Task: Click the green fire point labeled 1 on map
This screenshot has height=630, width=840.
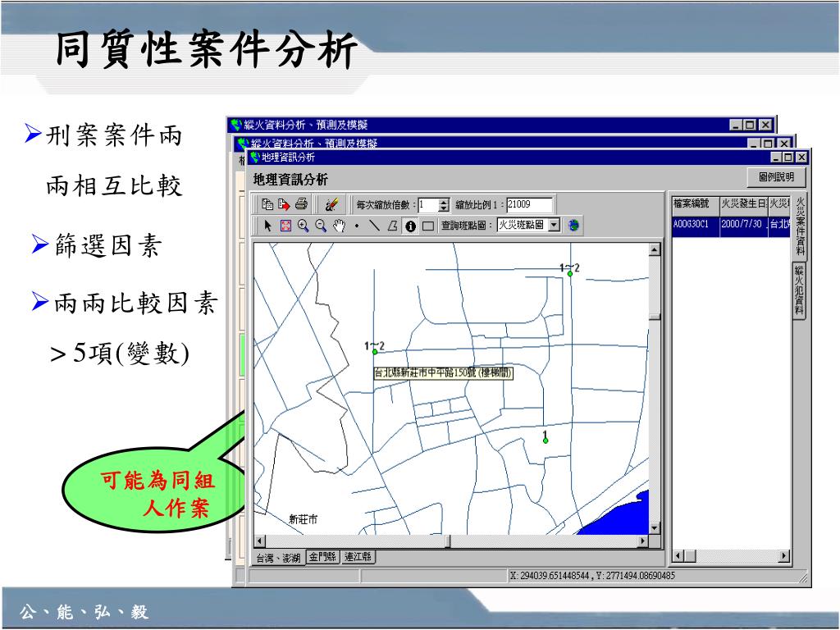Action: coord(546,441)
